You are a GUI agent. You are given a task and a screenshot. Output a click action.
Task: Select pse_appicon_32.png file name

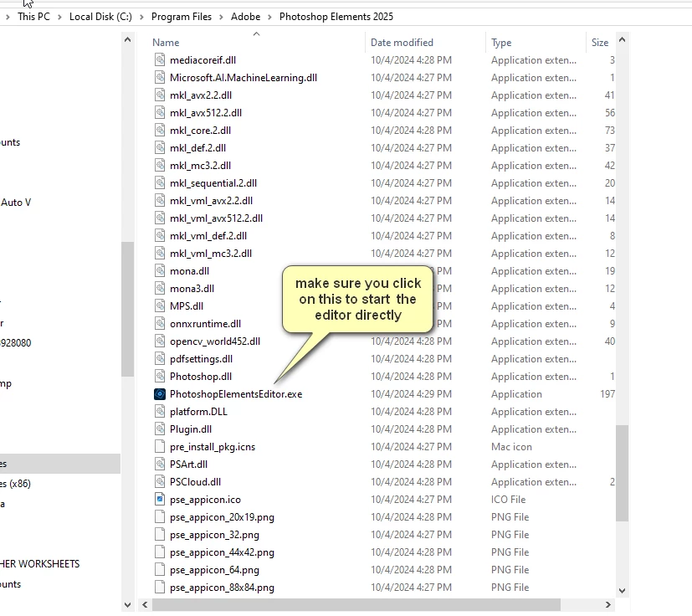tap(214, 535)
